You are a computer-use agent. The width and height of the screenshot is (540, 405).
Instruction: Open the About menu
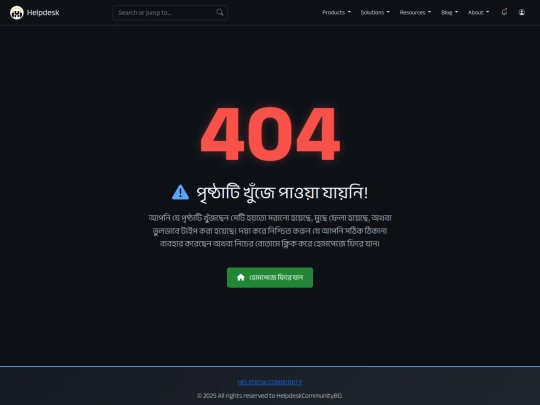tap(478, 12)
